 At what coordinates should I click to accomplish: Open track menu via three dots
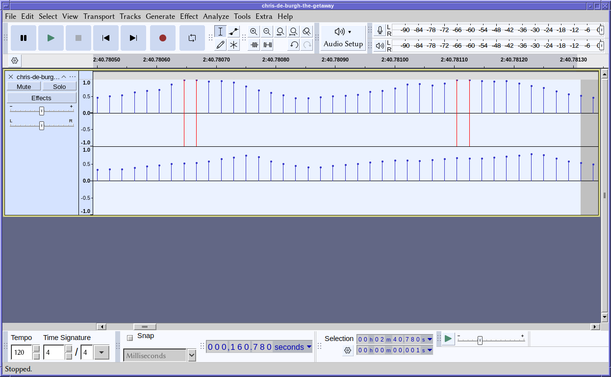point(72,77)
